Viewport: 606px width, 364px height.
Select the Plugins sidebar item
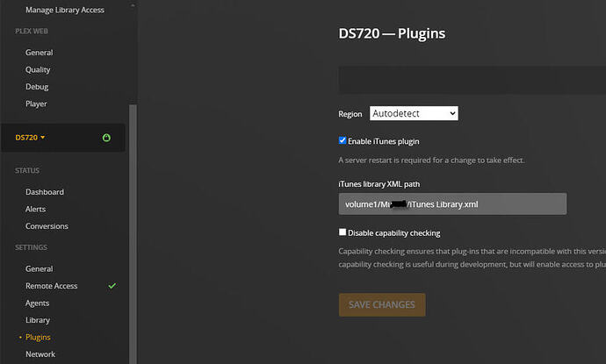pyautogui.click(x=38, y=338)
